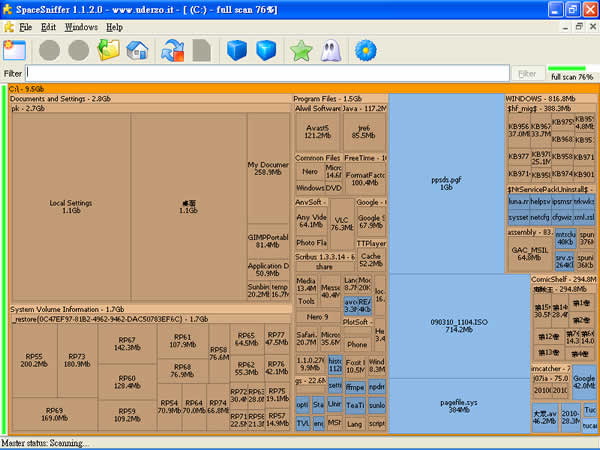Click the go-to-parent folder icon

(x=109, y=49)
